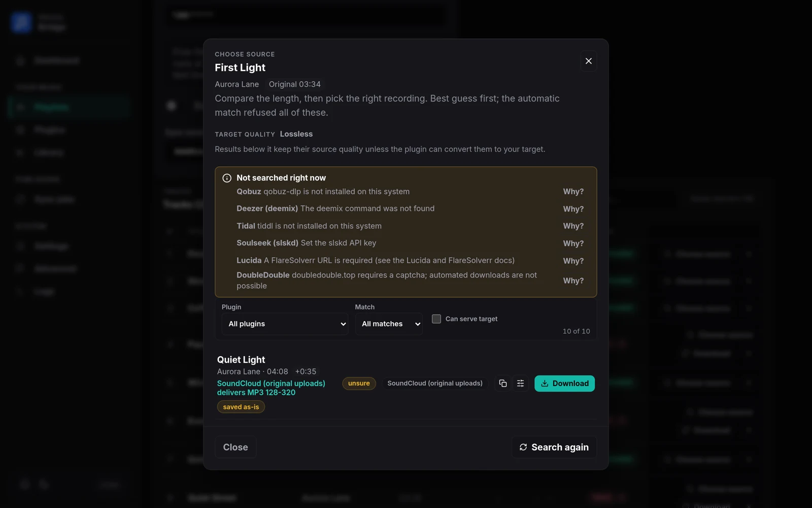Screen dimensions: 812x508
Task: Click the Aurora Lane artist name under First Light
Action: [236, 84]
